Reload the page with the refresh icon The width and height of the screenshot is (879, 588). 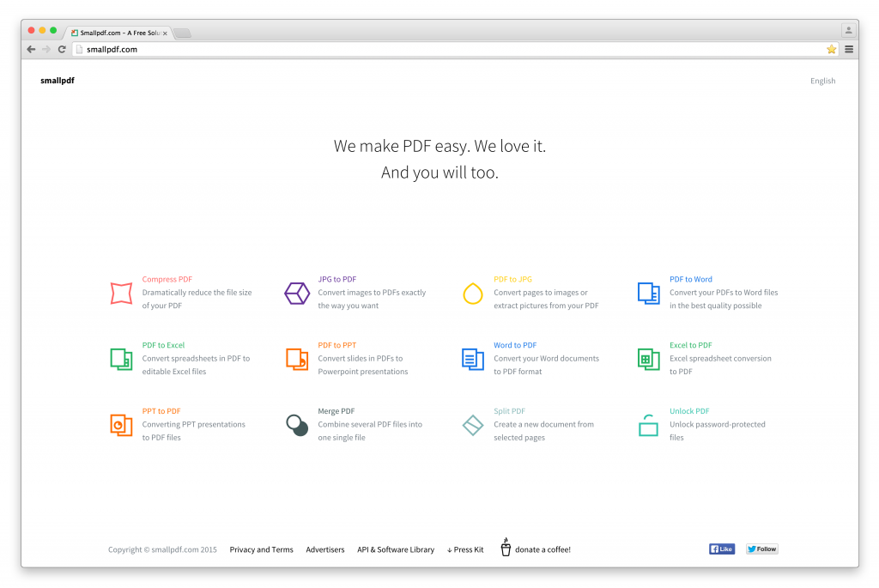click(62, 49)
